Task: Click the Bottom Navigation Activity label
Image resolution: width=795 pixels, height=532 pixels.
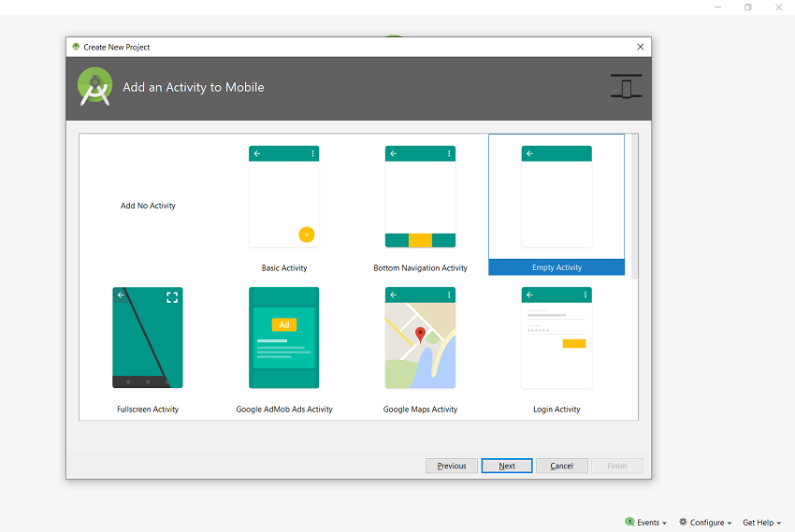Action: click(x=420, y=267)
